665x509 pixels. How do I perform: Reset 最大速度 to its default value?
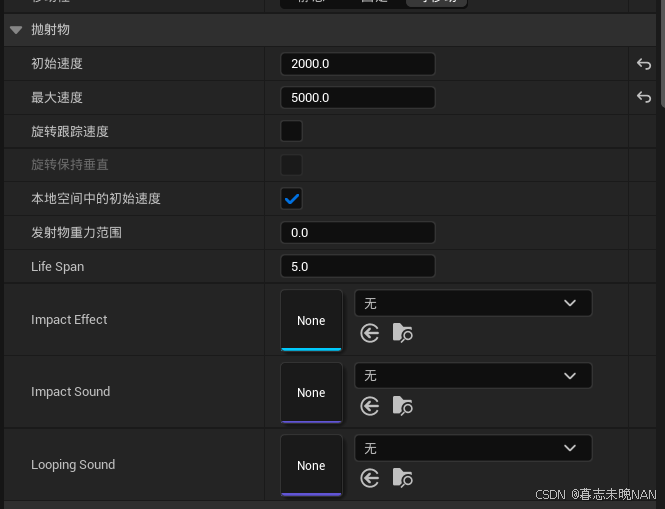point(644,97)
